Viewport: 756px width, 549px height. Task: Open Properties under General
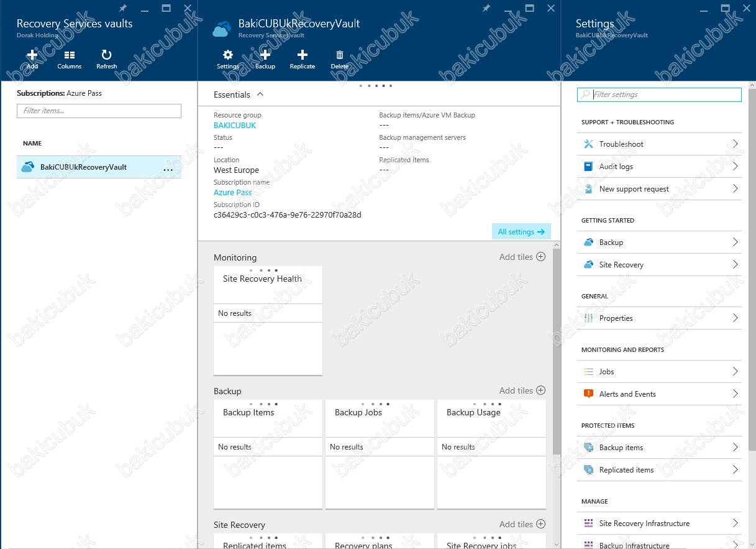coord(659,318)
